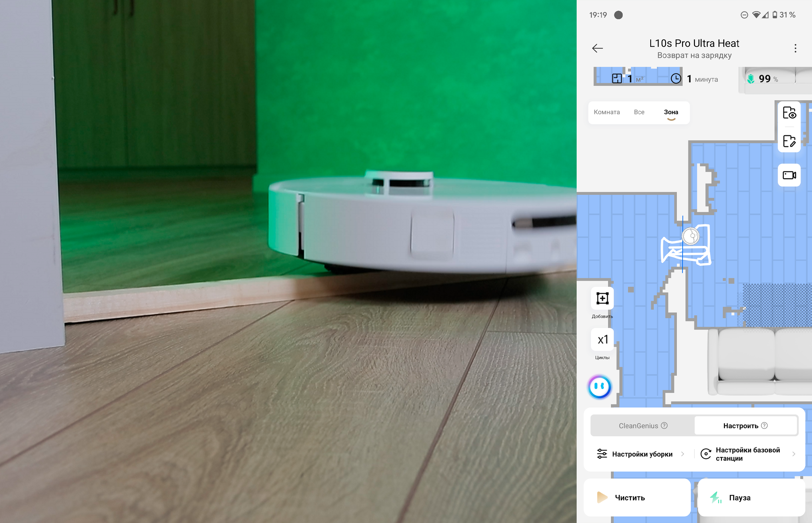
Task: Tap the Добавить add zone icon
Action: coord(602,299)
